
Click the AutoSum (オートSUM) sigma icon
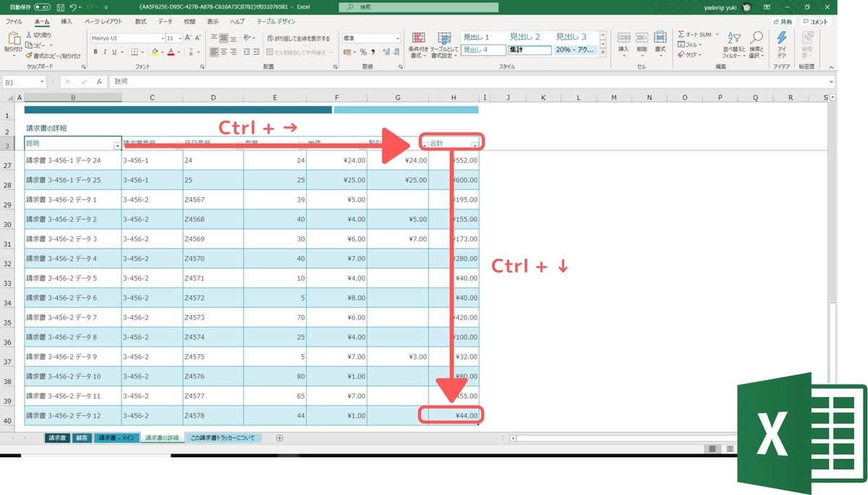click(x=681, y=35)
